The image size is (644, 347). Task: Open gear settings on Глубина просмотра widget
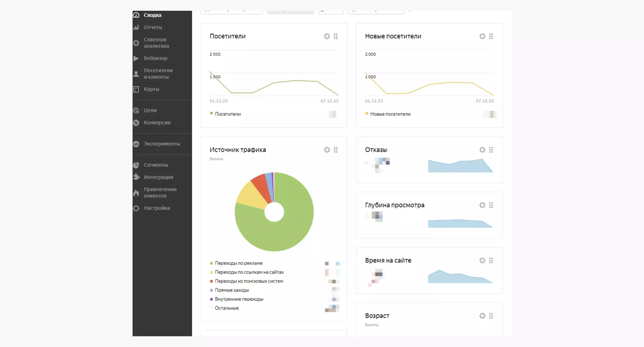[482, 205]
